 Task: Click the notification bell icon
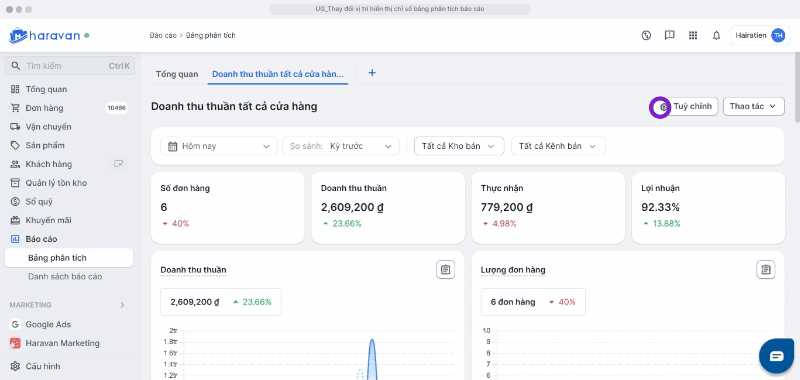pyautogui.click(x=716, y=35)
